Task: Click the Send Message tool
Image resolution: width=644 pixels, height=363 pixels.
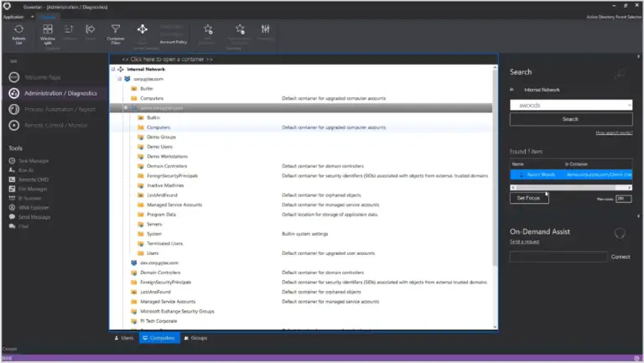Action: point(34,216)
